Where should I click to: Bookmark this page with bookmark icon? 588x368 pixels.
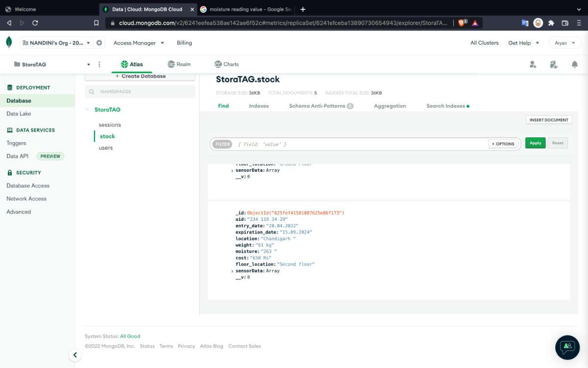tap(97, 23)
